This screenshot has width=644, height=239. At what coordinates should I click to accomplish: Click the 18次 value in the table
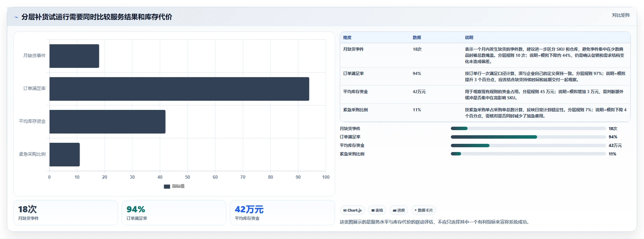click(417, 49)
